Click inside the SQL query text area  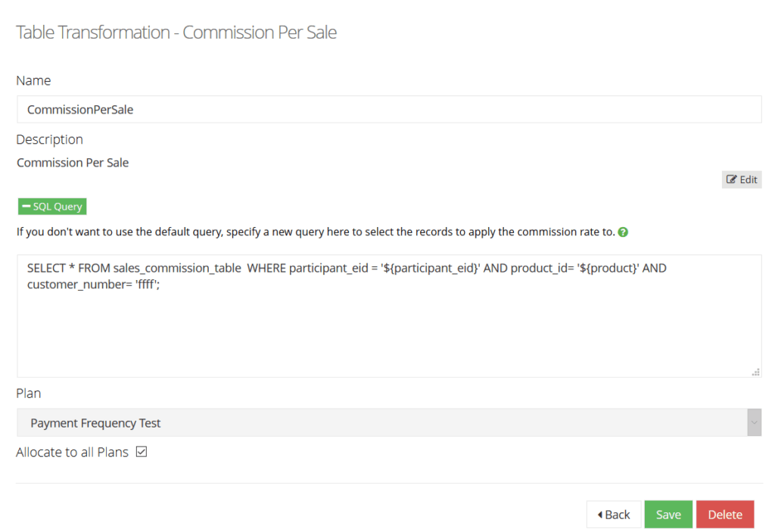[x=389, y=316]
